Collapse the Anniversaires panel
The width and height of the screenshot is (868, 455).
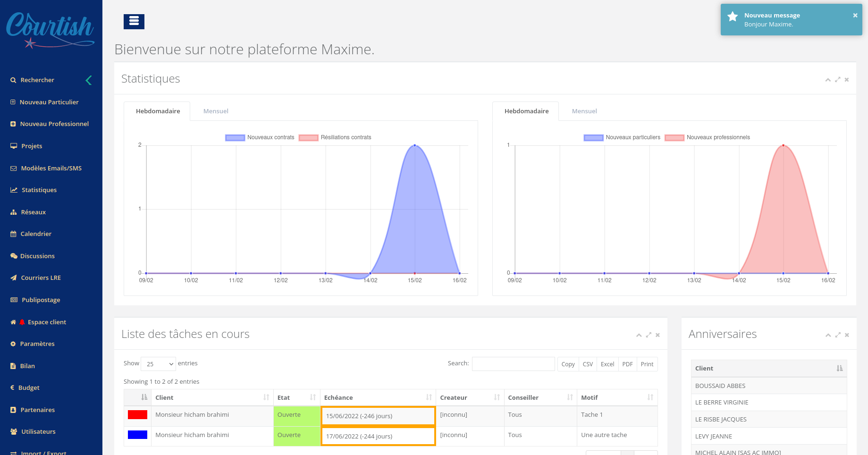point(828,335)
